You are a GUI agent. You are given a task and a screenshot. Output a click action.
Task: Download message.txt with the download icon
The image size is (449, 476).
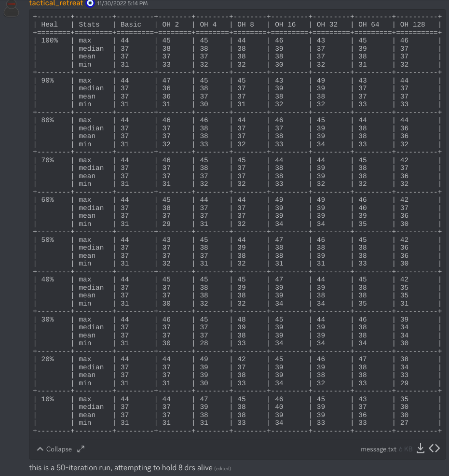coord(421,448)
